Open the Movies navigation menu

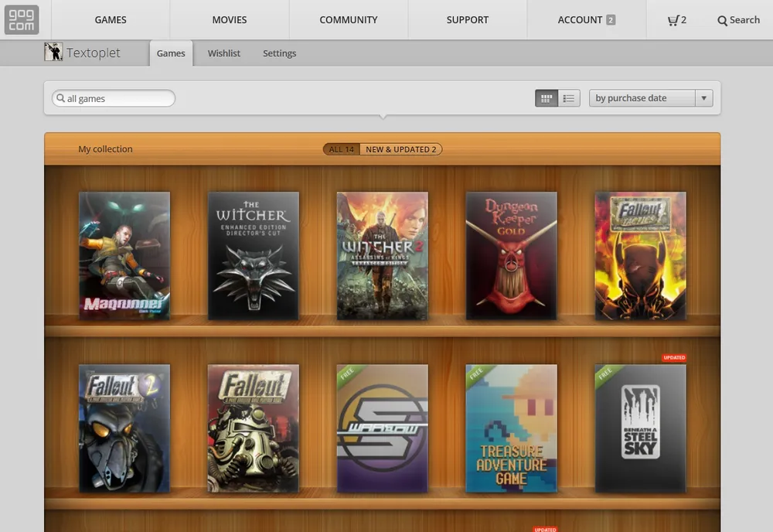point(230,20)
